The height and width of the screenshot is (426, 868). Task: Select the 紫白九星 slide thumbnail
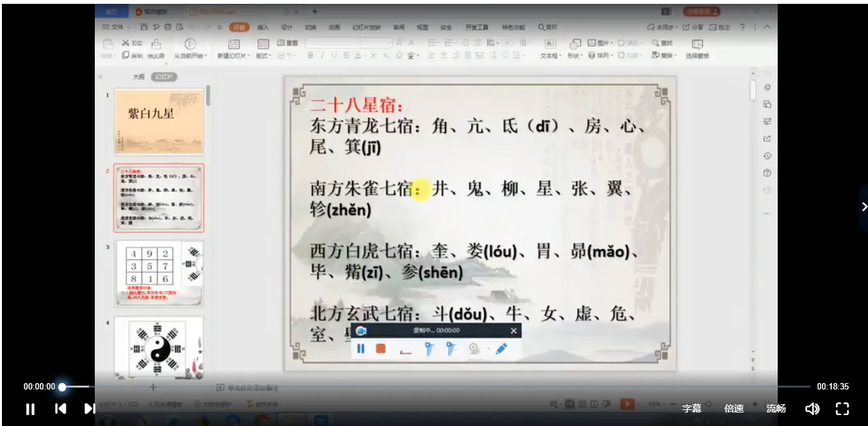tap(159, 122)
